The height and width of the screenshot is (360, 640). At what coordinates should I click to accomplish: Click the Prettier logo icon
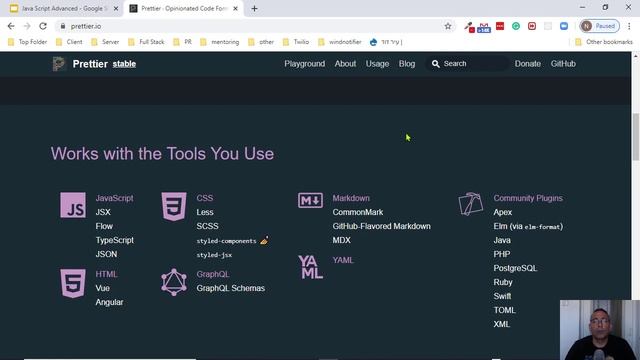point(59,64)
